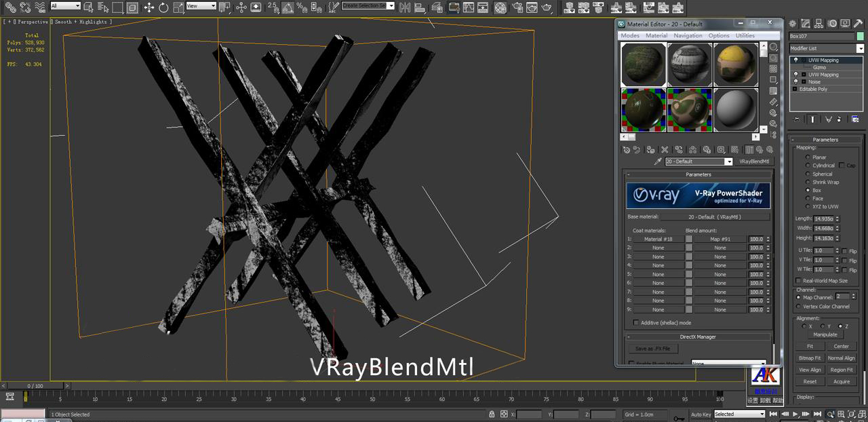Open coat material slot Material #18
Viewport: 868px width, 422px height.
coord(658,239)
